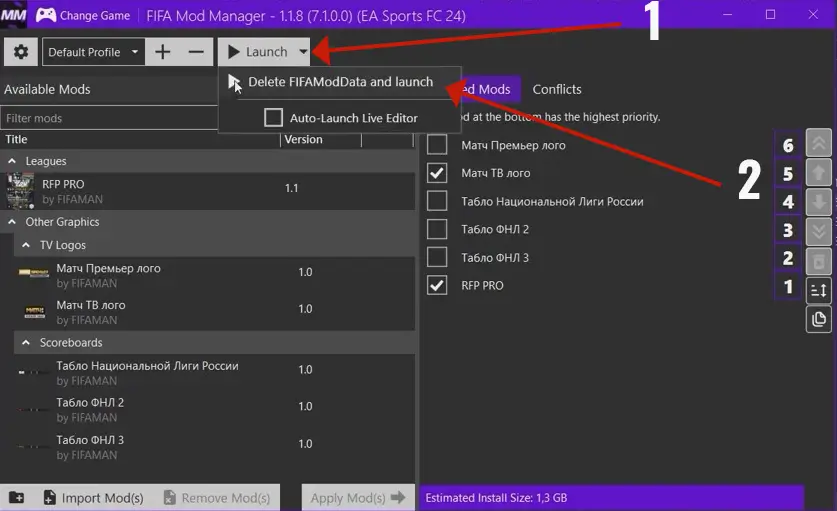This screenshot has width=837, height=511.
Task: Click the copy mod list icon
Action: (x=818, y=319)
